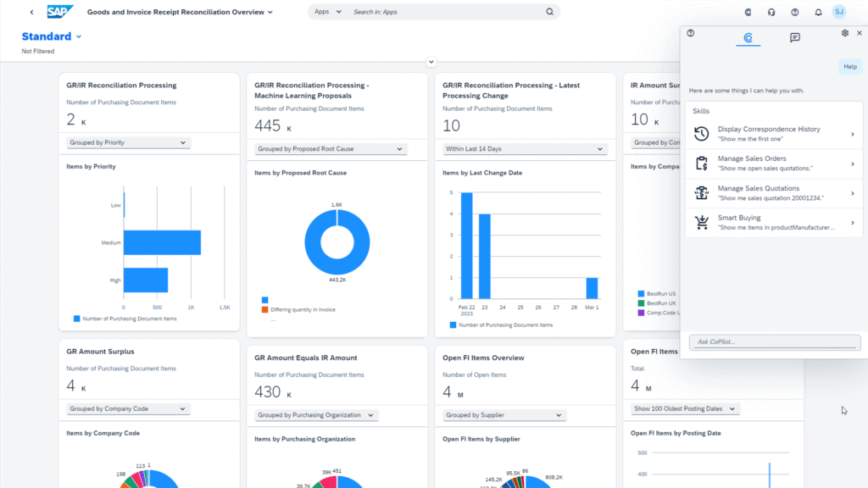
Task: Open the Latest Processing Change card header
Action: (x=526, y=106)
